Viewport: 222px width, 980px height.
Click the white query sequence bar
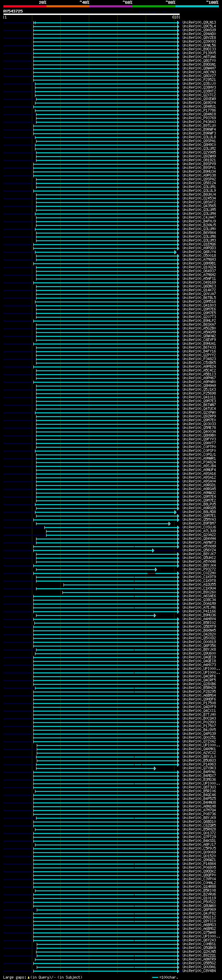92,15
